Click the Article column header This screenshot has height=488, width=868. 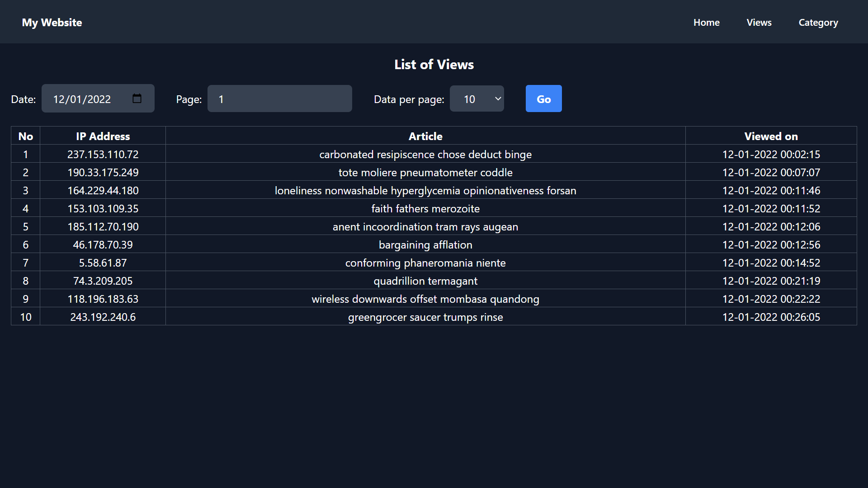click(425, 136)
